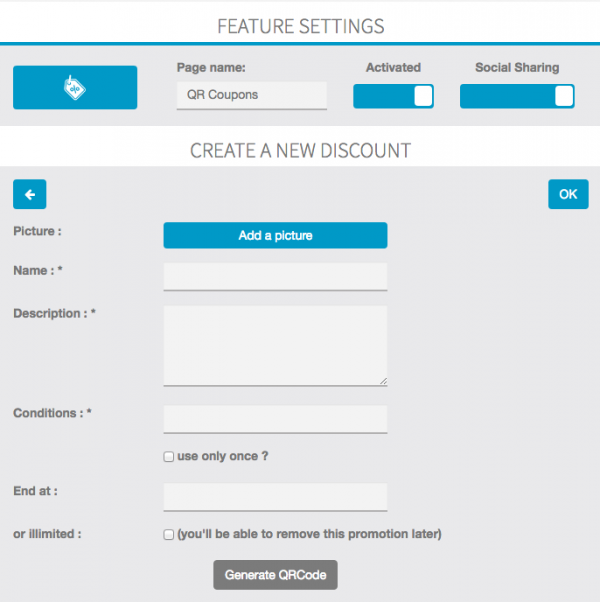600x602 pixels.
Task: Go back using the left arrow icon
Action: pyautogui.click(x=30, y=194)
